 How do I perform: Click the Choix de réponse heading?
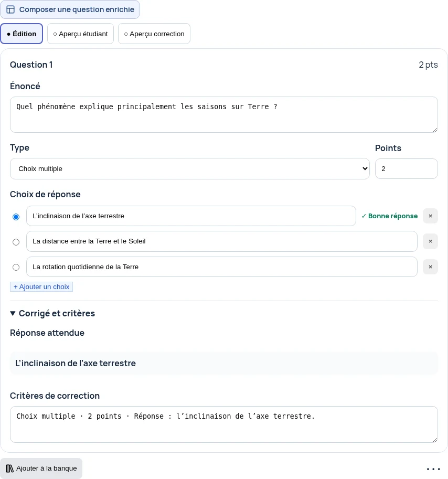click(x=45, y=194)
